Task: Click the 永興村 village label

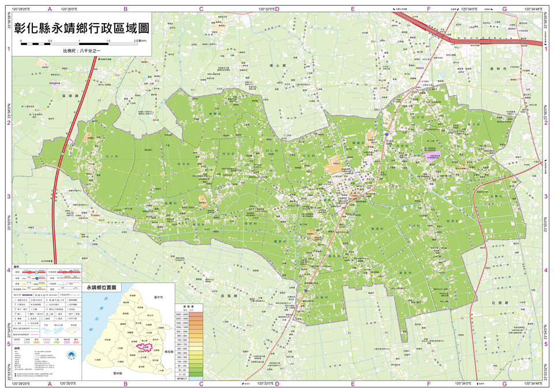Action: (496, 196)
